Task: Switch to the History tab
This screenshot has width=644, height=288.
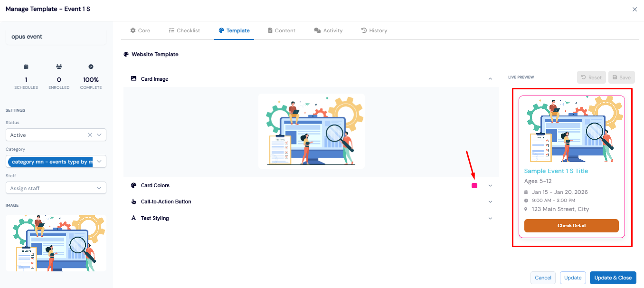Action: tap(374, 30)
